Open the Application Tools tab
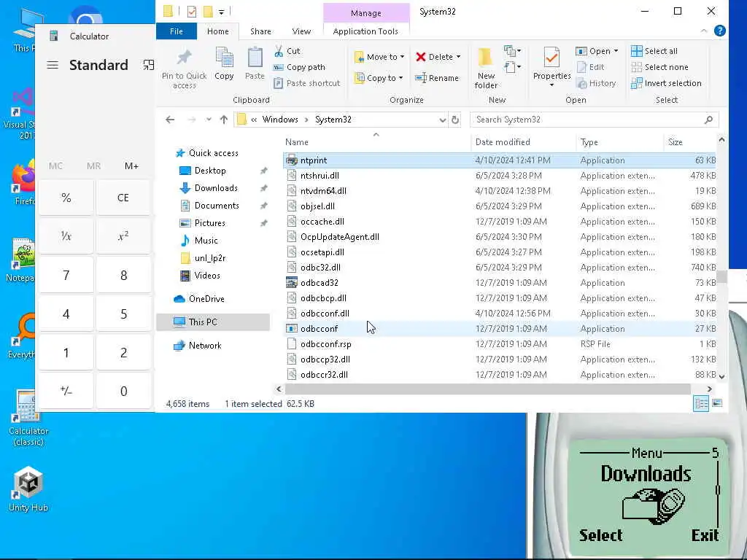This screenshot has height=560, width=747. (x=365, y=31)
